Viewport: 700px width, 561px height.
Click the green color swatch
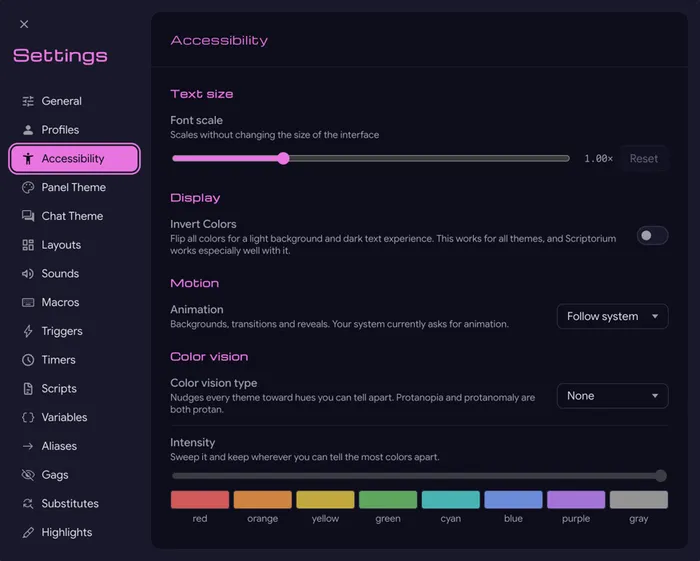click(x=388, y=500)
